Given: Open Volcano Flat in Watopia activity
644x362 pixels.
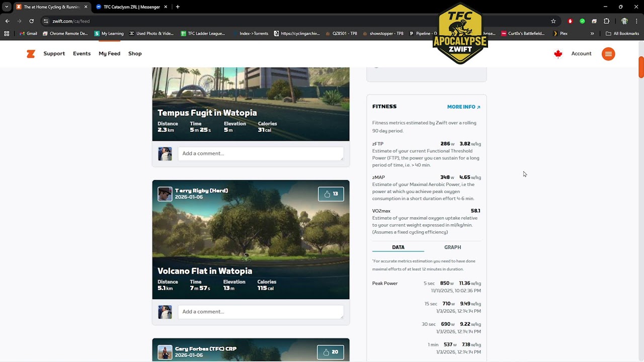Looking at the screenshot, I should pos(205,271).
